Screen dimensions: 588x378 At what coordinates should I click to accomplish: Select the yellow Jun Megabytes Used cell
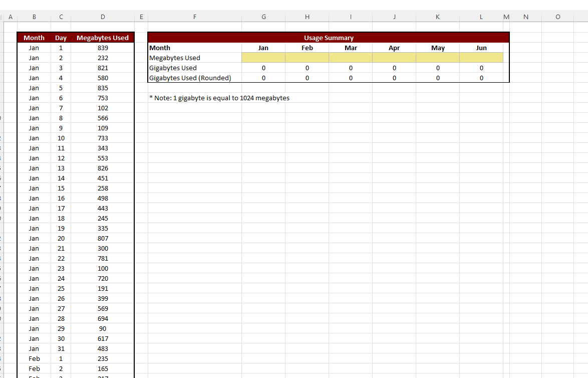tap(481, 58)
